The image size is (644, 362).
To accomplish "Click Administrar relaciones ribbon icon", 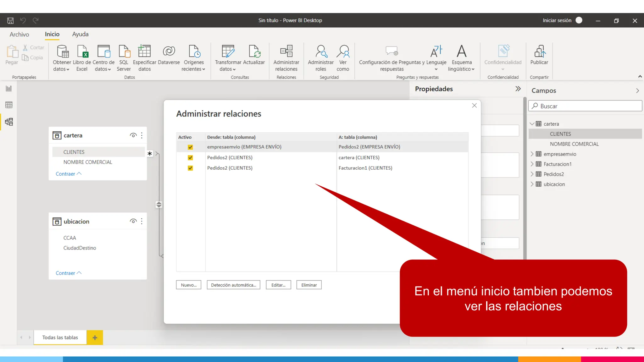I will point(286,52).
